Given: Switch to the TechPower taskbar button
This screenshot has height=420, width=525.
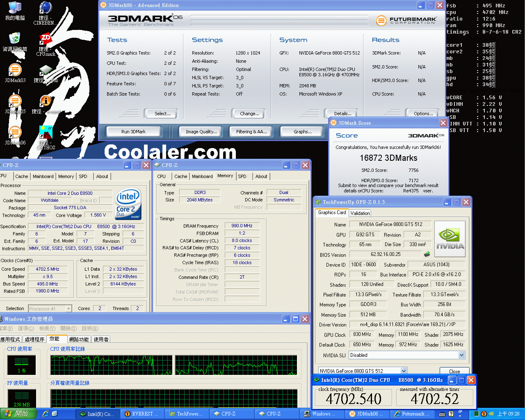Looking at the screenshot, I should (188, 414).
